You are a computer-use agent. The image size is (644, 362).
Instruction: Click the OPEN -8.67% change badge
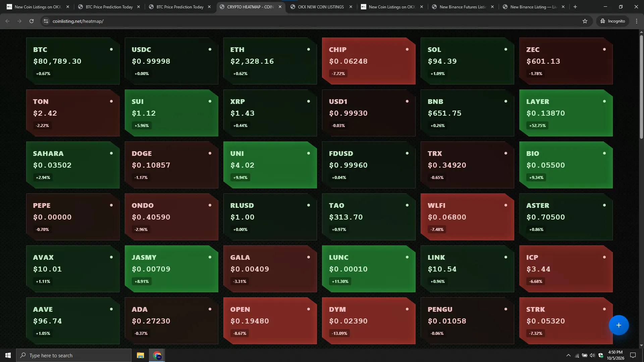[x=239, y=334]
